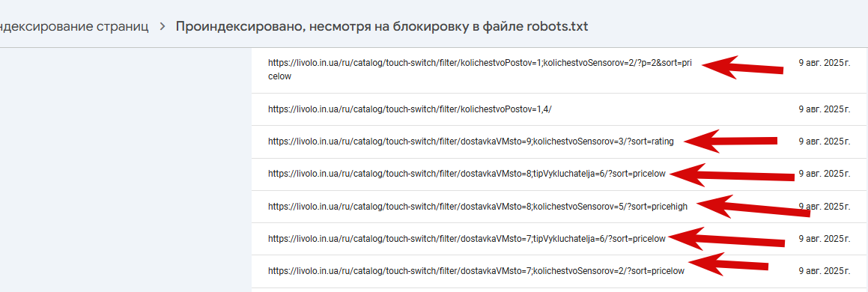Click the red arrow beside the p=2&sort=pricelow URL
Viewport: 868px width, 292px height.
pos(742,67)
